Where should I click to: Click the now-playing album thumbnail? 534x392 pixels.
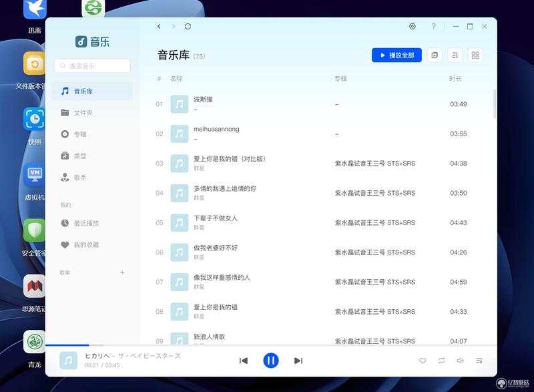[68, 361]
